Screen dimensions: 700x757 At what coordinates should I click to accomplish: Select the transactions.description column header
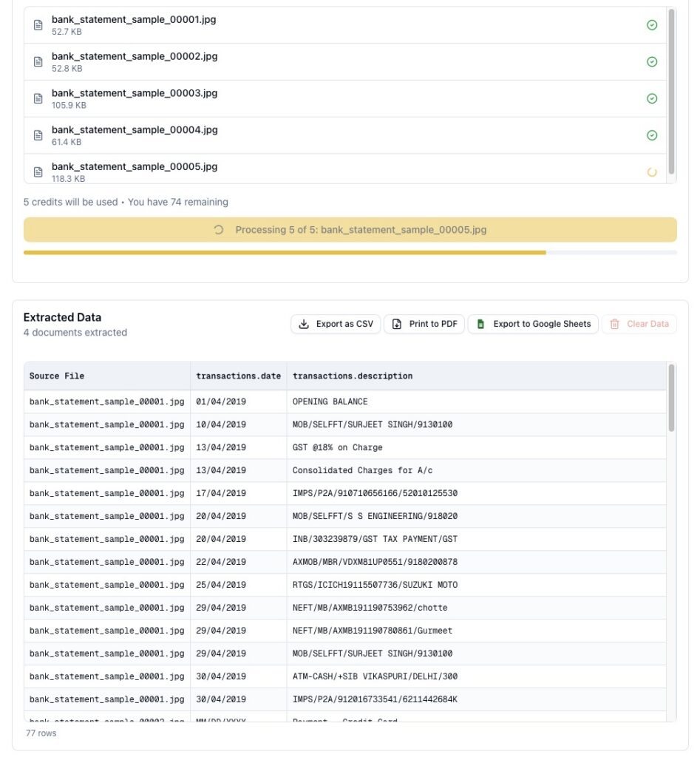477,376
